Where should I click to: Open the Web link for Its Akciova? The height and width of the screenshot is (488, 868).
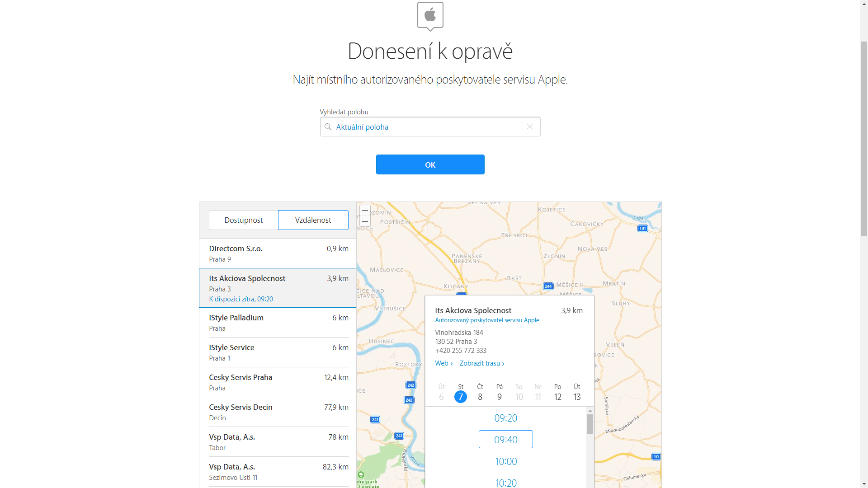coord(443,363)
